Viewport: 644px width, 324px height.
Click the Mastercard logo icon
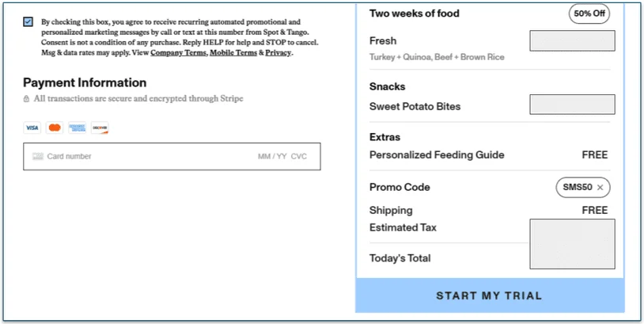pyautogui.click(x=55, y=128)
